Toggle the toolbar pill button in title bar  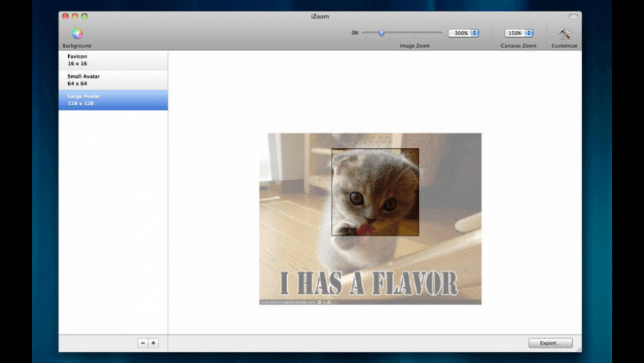(x=574, y=16)
